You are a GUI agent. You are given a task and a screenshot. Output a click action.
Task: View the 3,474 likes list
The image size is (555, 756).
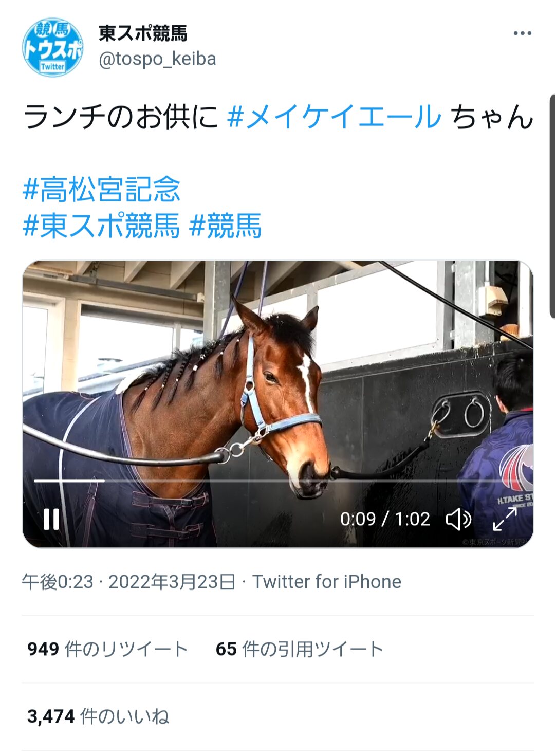tap(98, 716)
